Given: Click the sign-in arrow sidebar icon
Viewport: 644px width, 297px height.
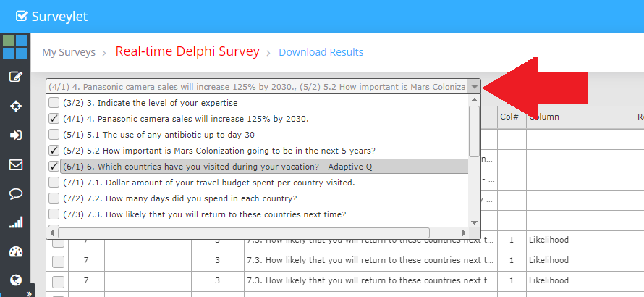Looking at the screenshot, I should tap(15, 135).
